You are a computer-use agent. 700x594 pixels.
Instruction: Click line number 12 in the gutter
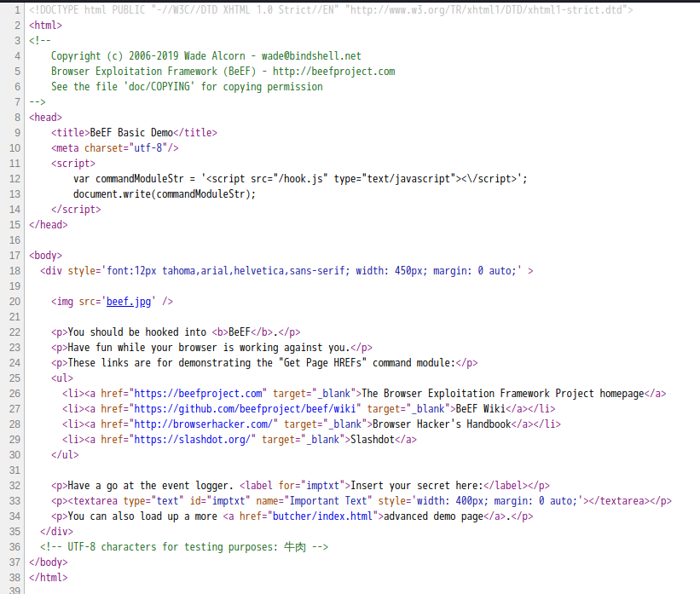pyautogui.click(x=14, y=179)
